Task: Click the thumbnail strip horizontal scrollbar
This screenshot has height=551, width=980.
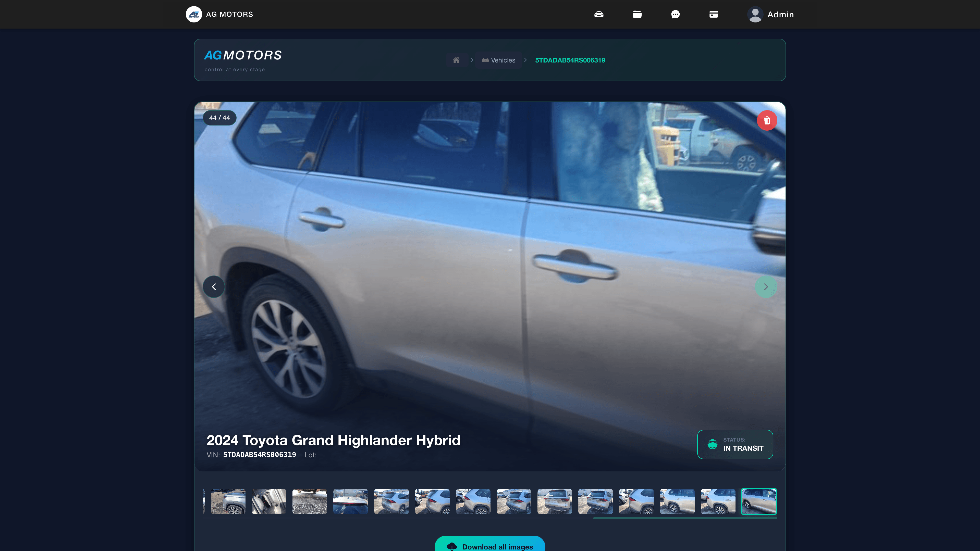Action: pos(685,518)
